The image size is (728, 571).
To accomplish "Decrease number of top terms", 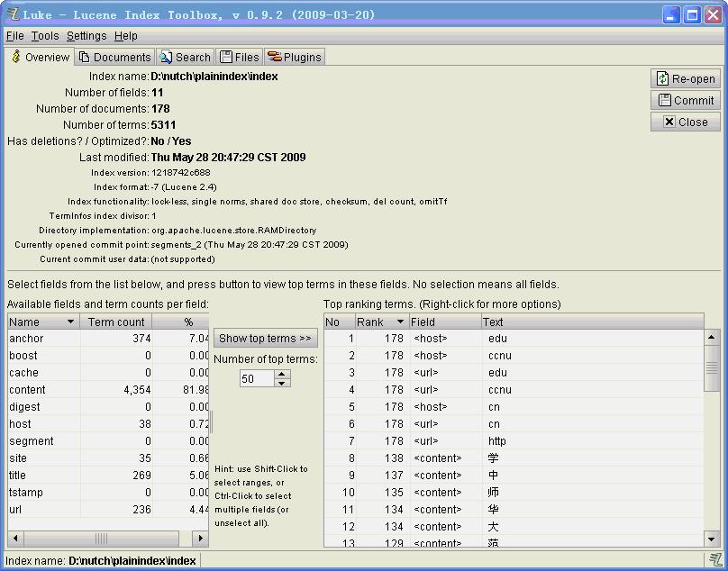I will tap(282, 383).
